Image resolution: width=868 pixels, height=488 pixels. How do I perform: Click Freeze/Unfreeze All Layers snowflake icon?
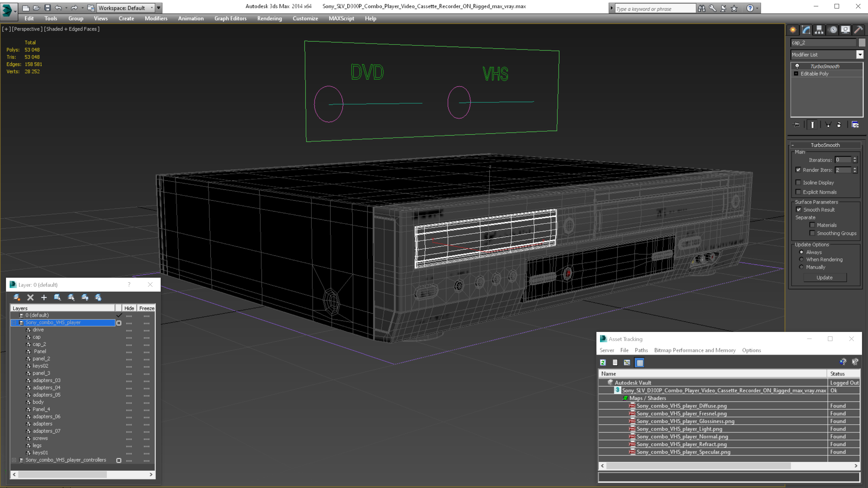click(x=98, y=297)
